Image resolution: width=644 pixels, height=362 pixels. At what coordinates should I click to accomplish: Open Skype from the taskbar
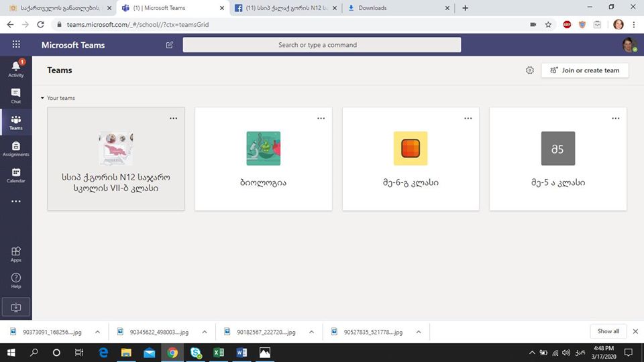click(195, 353)
